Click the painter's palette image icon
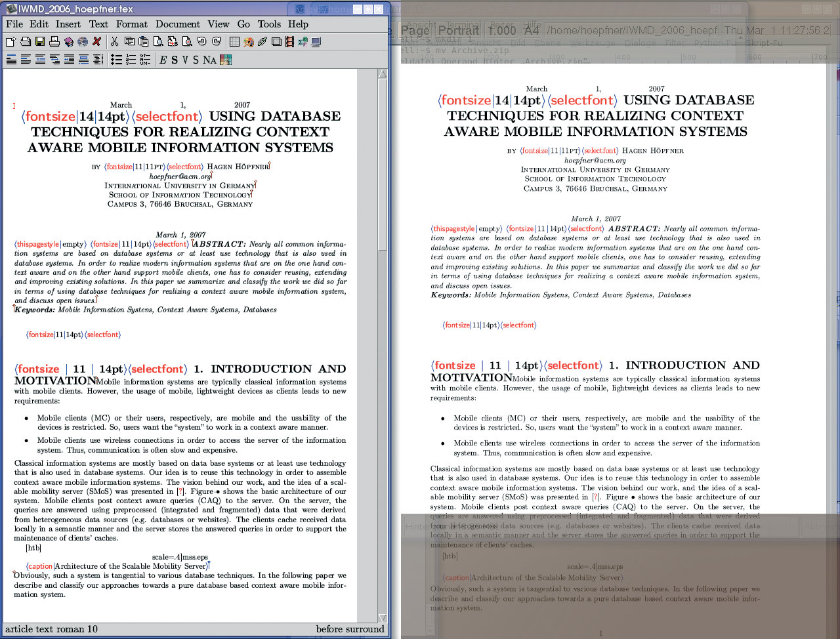The width and height of the screenshot is (840, 639). click(x=249, y=41)
